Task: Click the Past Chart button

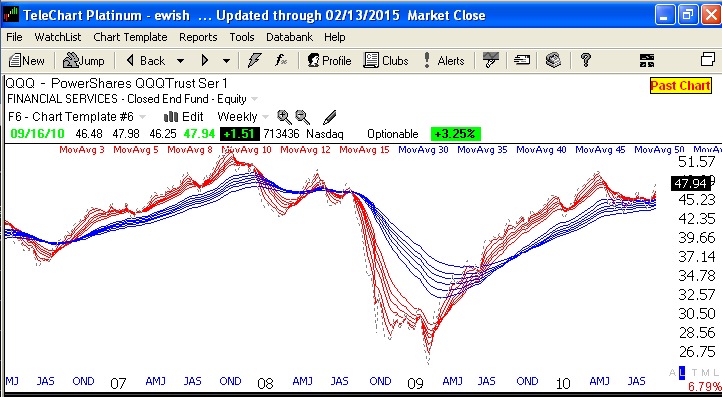Action: pyautogui.click(x=680, y=86)
